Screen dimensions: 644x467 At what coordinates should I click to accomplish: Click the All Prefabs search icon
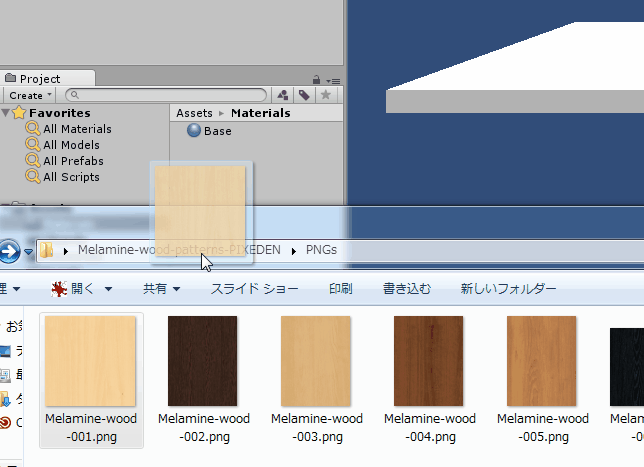point(33,161)
